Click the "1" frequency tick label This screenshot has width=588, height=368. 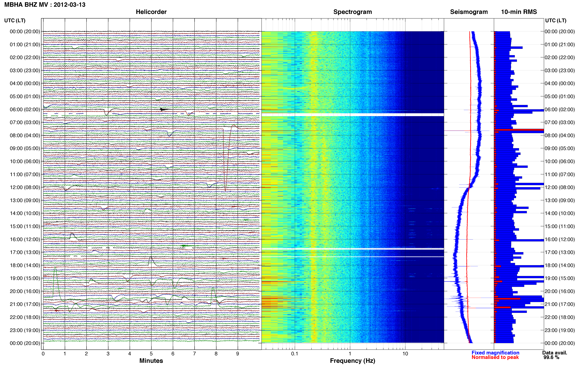350,354
